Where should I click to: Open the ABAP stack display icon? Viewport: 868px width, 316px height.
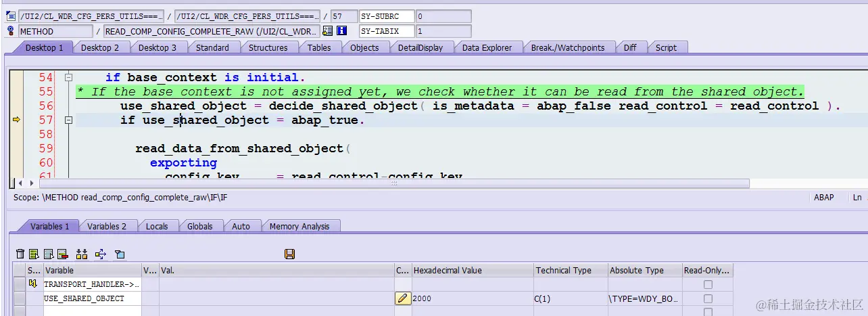pyautogui.click(x=328, y=31)
